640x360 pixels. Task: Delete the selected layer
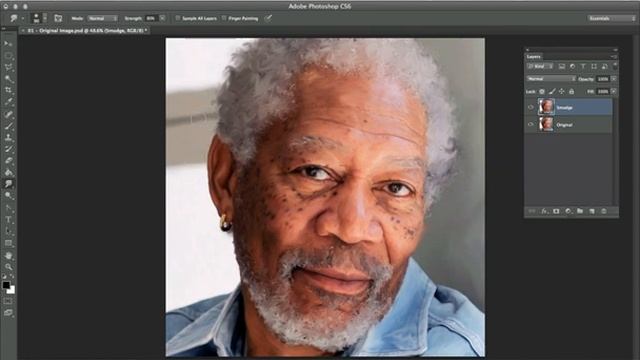click(604, 211)
